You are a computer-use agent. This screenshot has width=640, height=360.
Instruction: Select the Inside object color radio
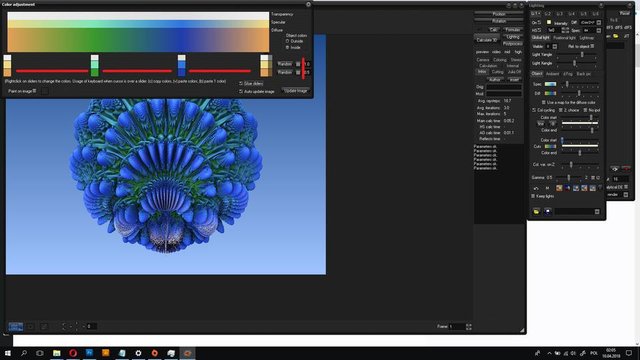pos(287,47)
